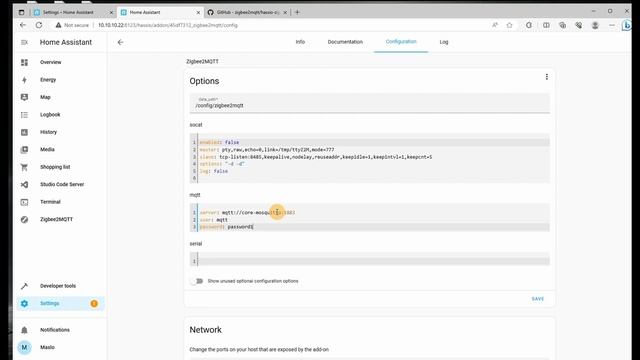Collapse the sidebar with the menu icon
The image size is (640, 360).
(24, 42)
